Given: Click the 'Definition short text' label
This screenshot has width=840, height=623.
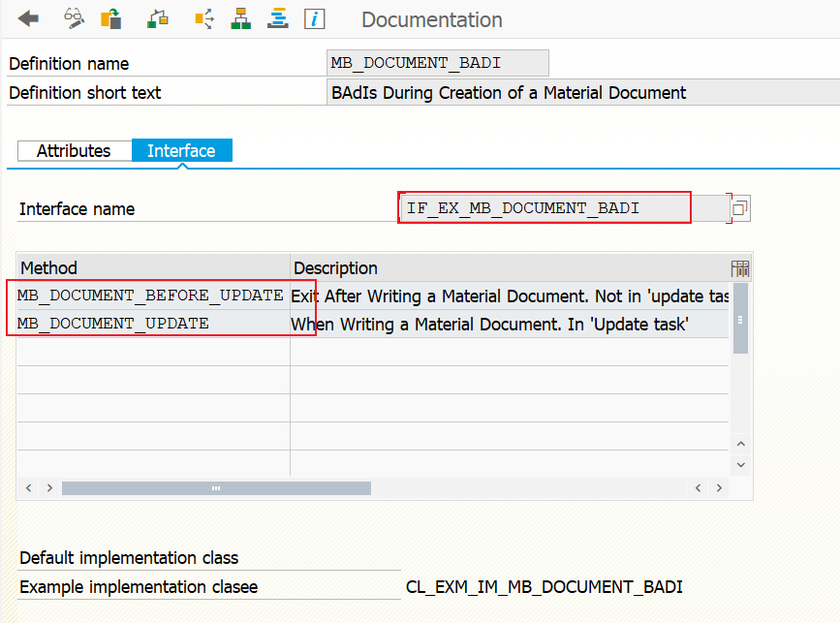Looking at the screenshot, I should tap(85, 93).
